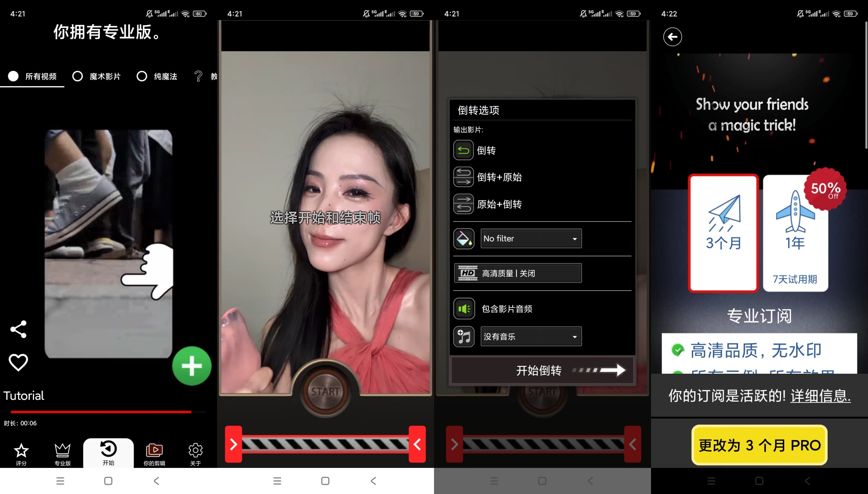Select the 所有视频 radio option

[x=32, y=76]
